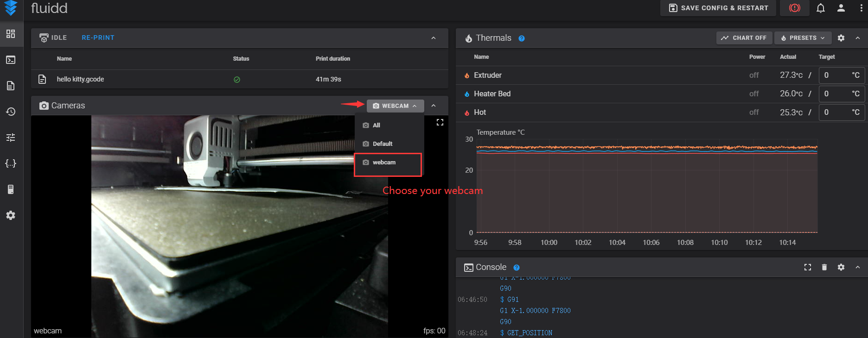868x338 pixels.
Task: Open the Webcam selector dropdown
Action: pyautogui.click(x=395, y=106)
